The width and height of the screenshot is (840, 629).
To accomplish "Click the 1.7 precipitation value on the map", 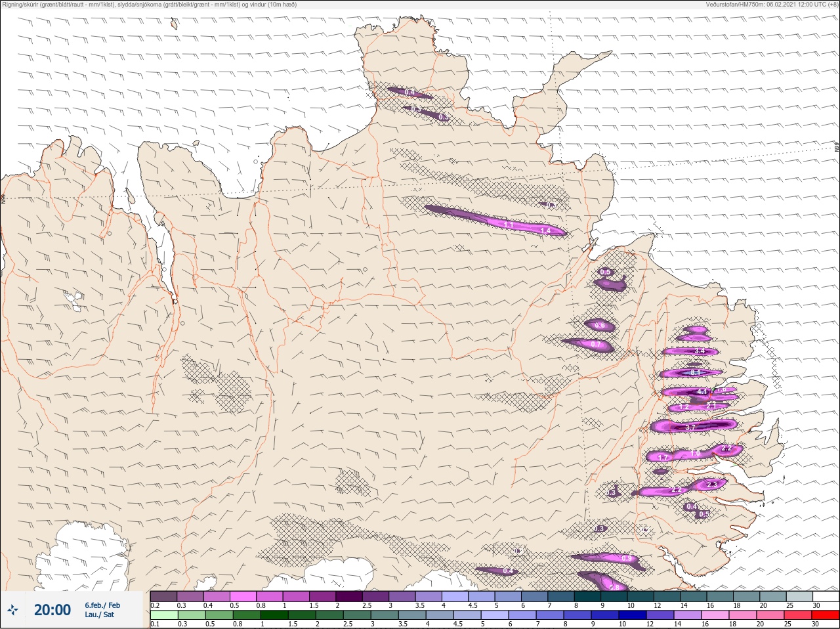I will (663, 458).
